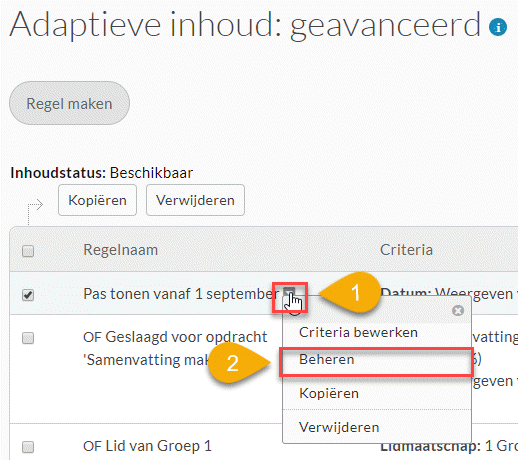Pick 'Kopiëren' from the context menu
This screenshot has width=518, height=460.
(x=329, y=393)
